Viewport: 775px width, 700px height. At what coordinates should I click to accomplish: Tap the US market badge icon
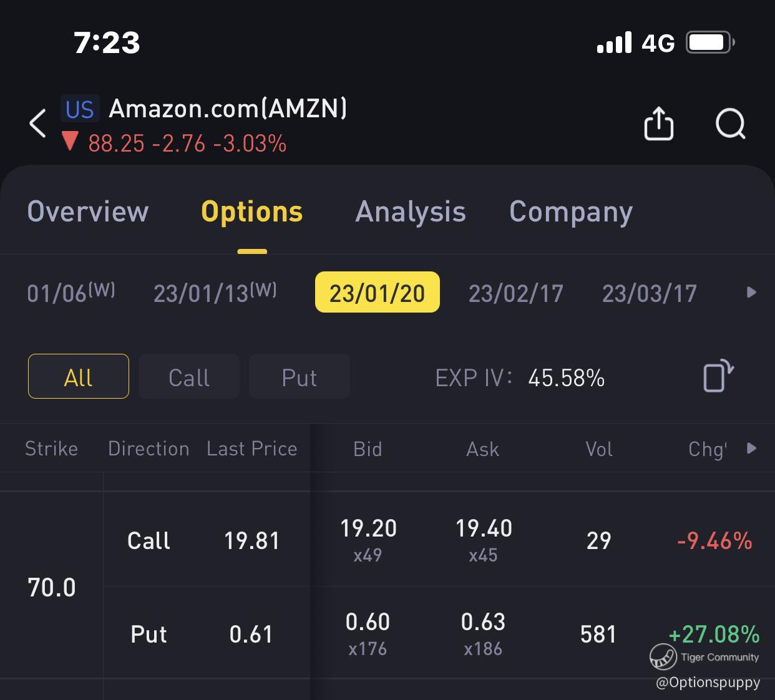point(79,109)
